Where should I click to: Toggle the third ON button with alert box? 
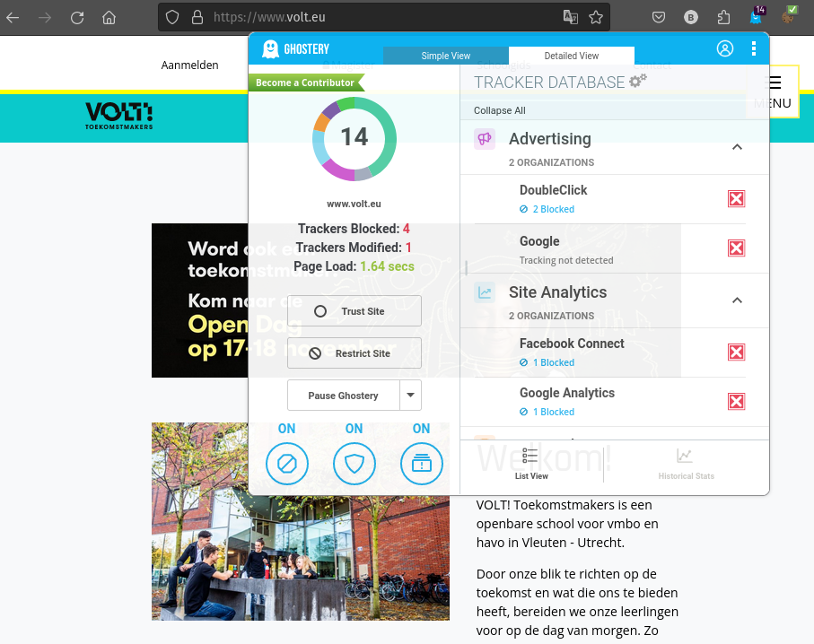point(422,464)
